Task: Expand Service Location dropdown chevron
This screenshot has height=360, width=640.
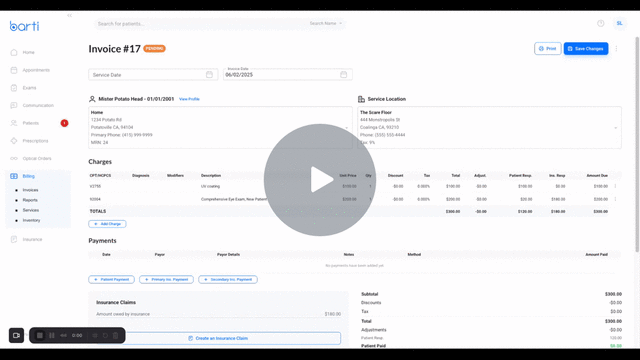Action: pos(616,128)
